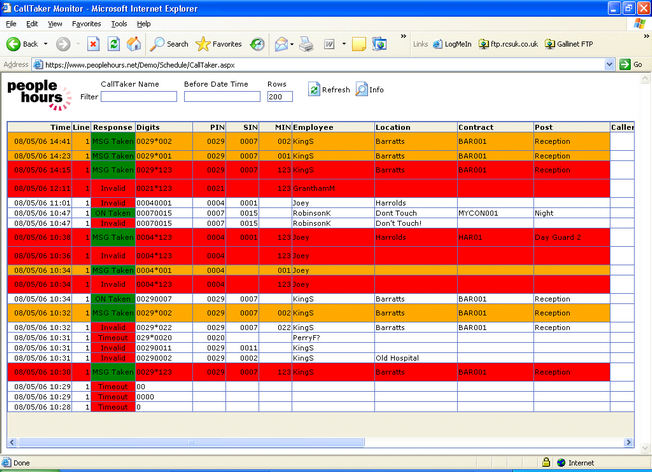Click the browser toolbar Refresh icon
652x472 pixels.
(114, 44)
